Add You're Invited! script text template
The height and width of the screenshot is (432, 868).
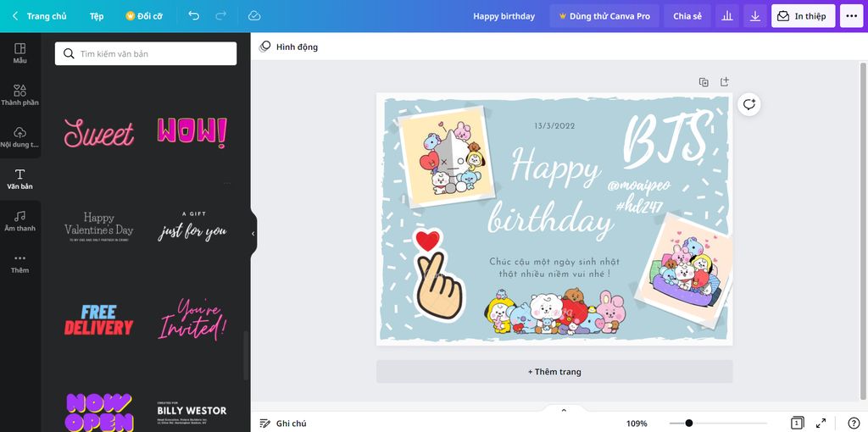(x=192, y=320)
